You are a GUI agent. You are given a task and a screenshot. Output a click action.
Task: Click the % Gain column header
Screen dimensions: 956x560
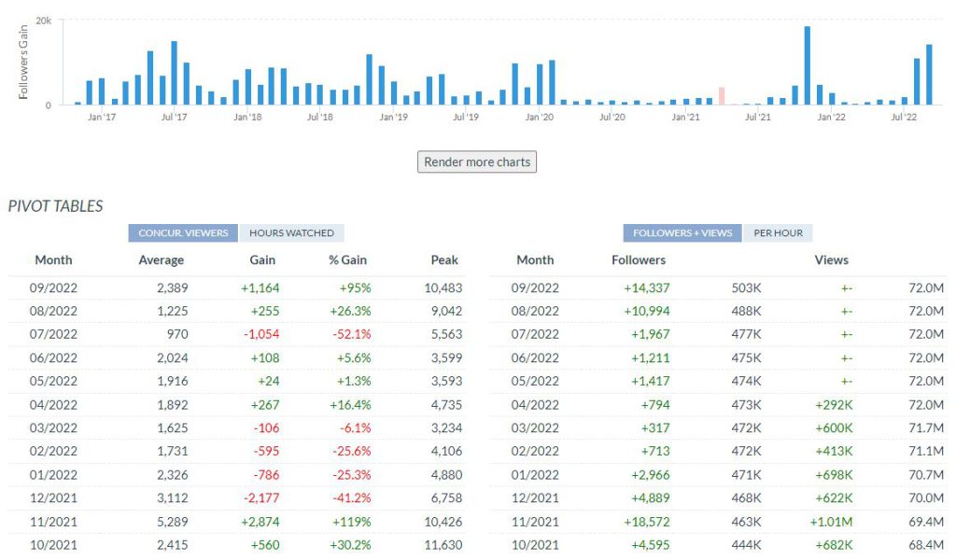(x=347, y=260)
